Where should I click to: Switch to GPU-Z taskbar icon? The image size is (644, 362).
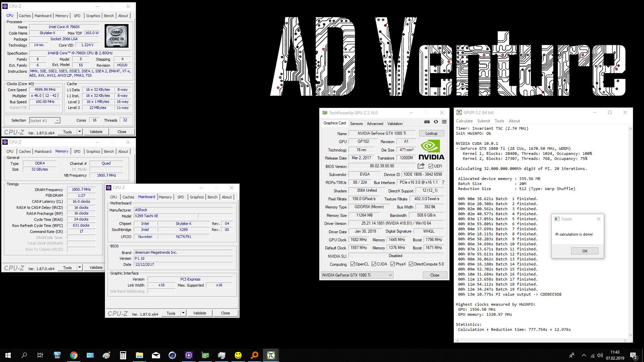[x=205, y=355]
